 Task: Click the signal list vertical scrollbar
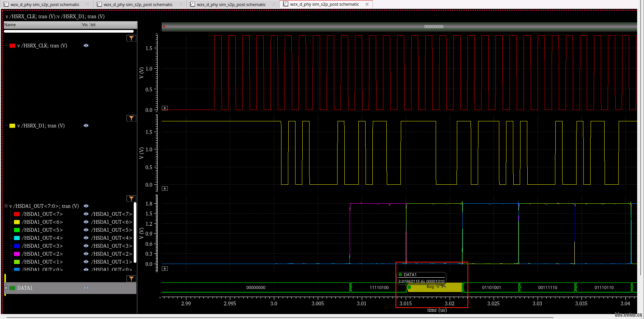click(135, 232)
